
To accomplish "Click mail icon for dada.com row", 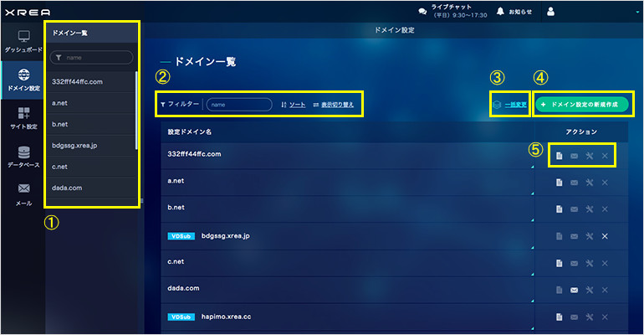I will (574, 290).
